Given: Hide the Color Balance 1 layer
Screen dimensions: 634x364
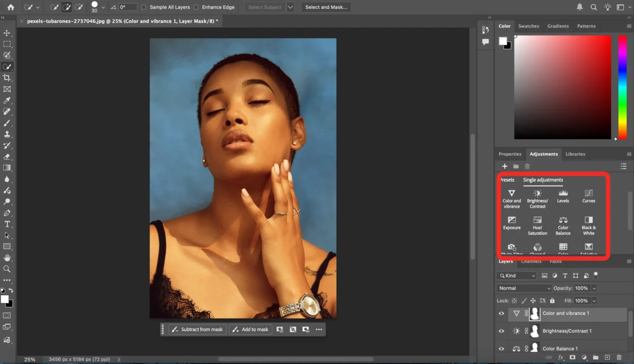Looking at the screenshot, I should click(x=501, y=349).
